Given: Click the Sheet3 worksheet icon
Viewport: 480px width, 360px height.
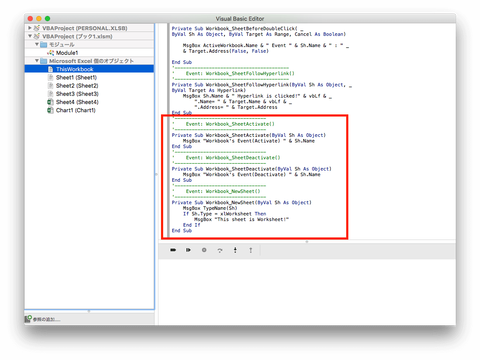Looking at the screenshot, I should [50, 94].
